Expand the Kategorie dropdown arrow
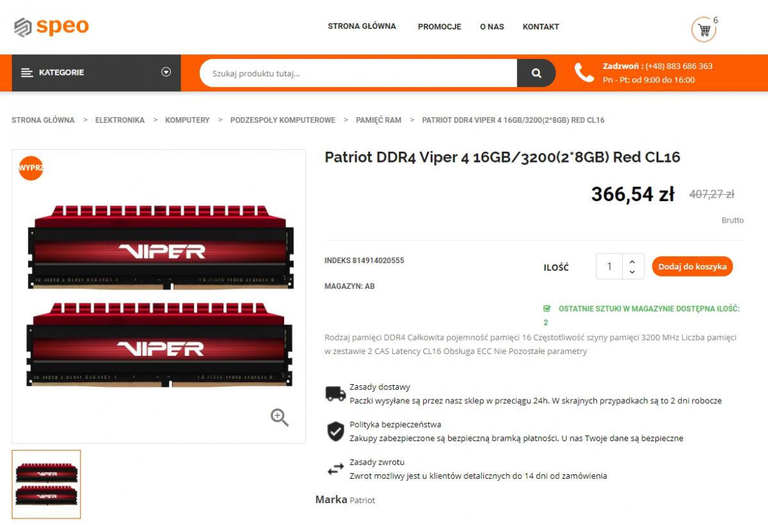 [166, 72]
